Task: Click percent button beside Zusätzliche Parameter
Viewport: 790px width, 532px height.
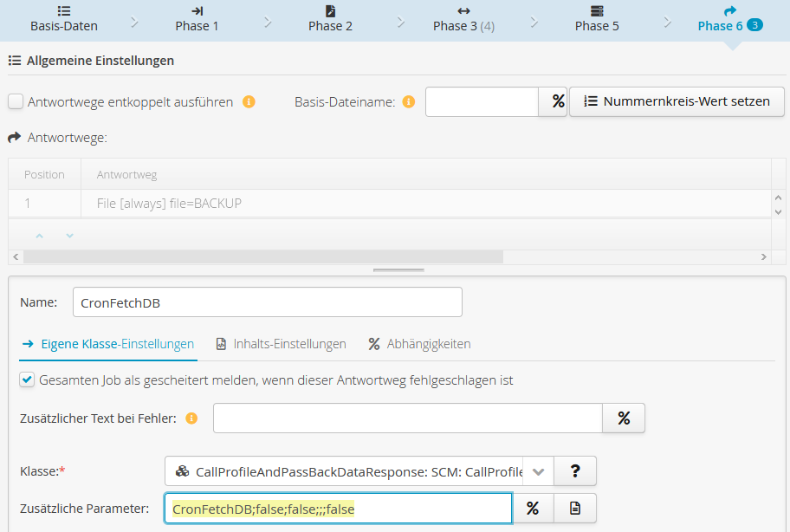Action: (533, 509)
